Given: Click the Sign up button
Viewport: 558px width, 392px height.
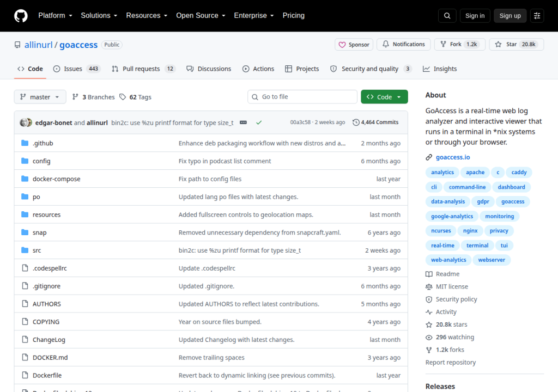Looking at the screenshot, I should coord(510,16).
